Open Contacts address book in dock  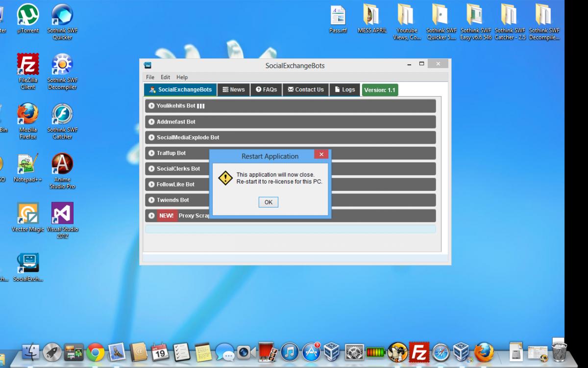coord(139,352)
